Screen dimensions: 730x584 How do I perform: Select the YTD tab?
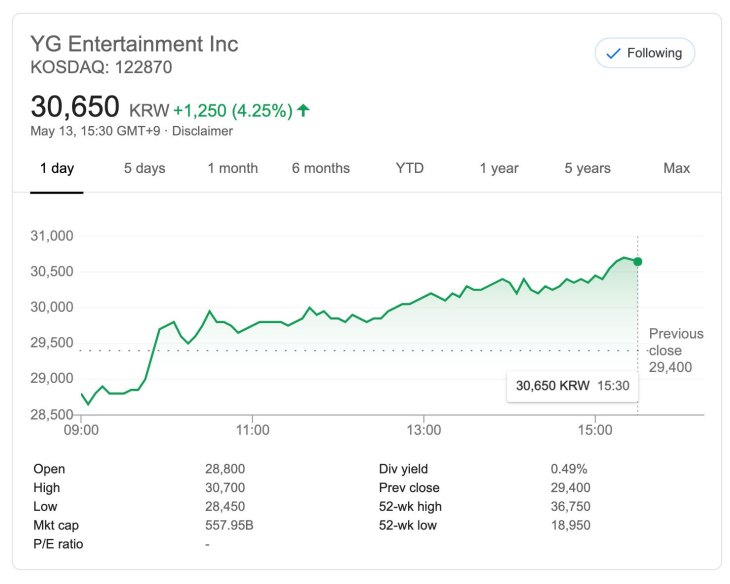click(x=410, y=168)
